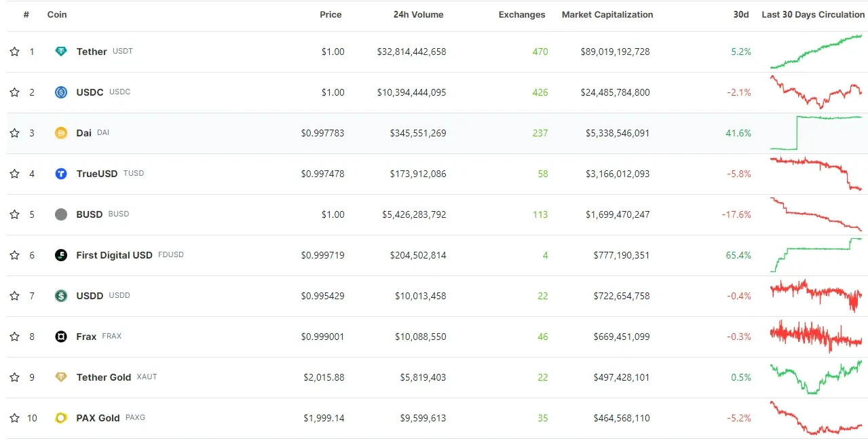Click the PAX Gold logo
868x439 pixels.
point(61,417)
